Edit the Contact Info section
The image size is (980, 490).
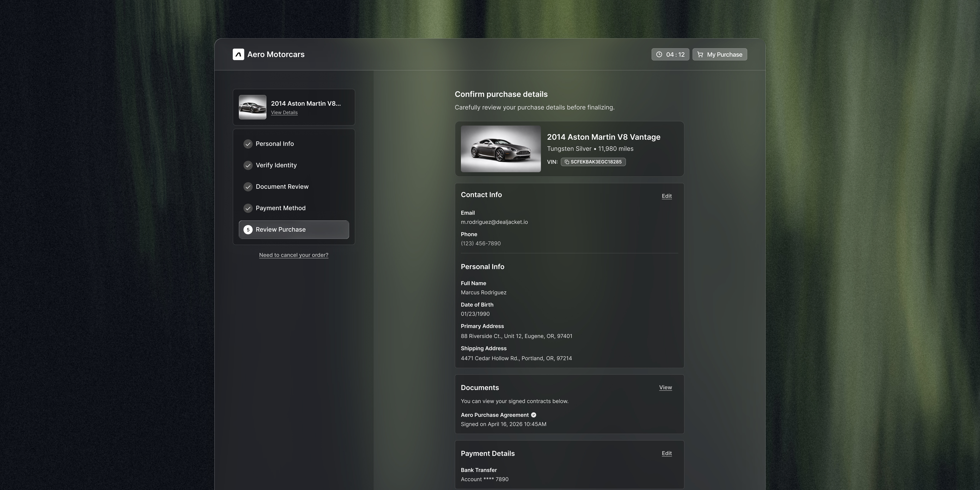tap(666, 196)
